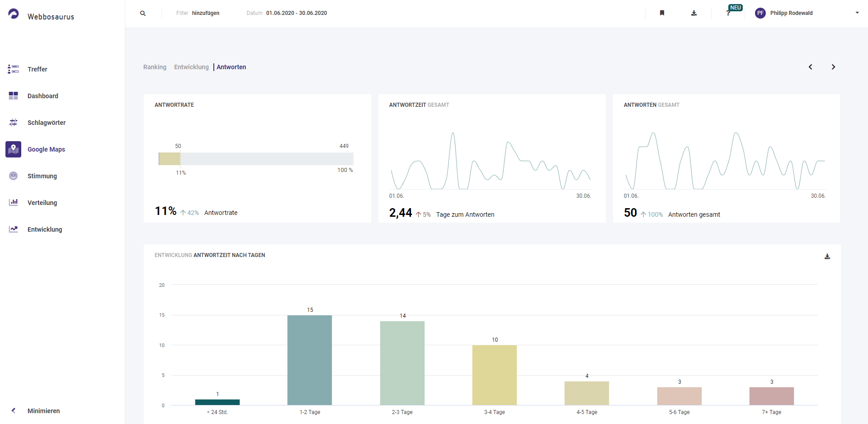Click the ANTWORTEN GESAMT card title
The height and width of the screenshot is (424, 868).
tap(651, 105)
